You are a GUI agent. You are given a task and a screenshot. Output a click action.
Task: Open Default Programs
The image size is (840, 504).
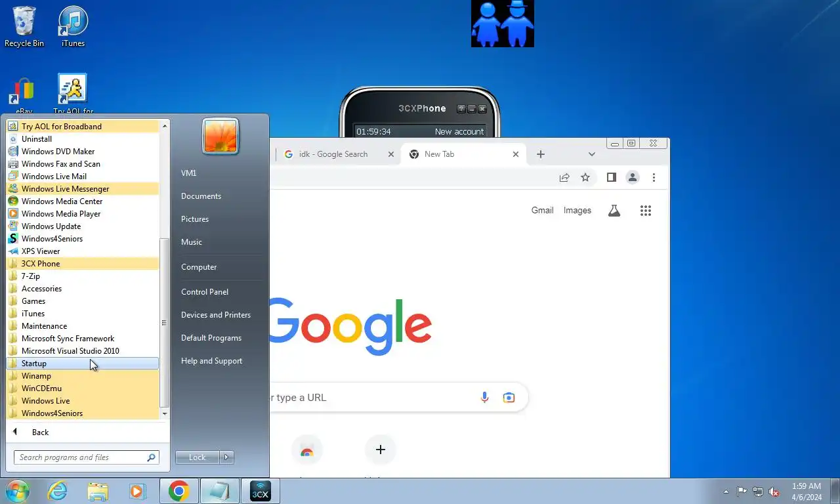click(211, 337)
